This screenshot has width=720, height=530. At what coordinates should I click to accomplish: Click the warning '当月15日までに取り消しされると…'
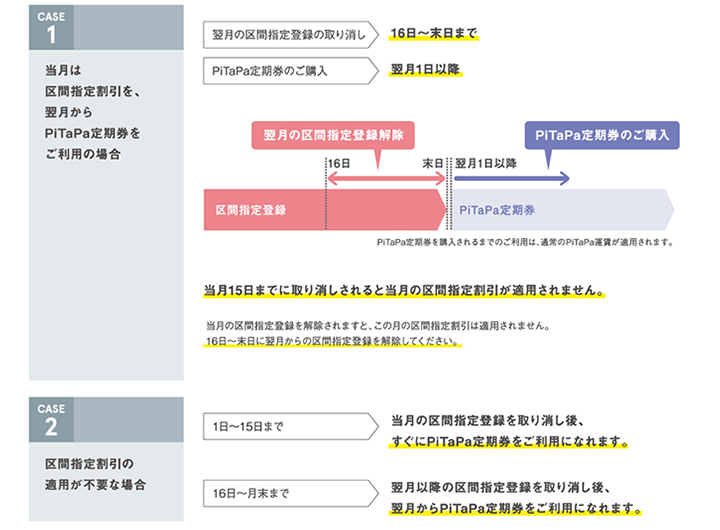[x=404, y=291]
